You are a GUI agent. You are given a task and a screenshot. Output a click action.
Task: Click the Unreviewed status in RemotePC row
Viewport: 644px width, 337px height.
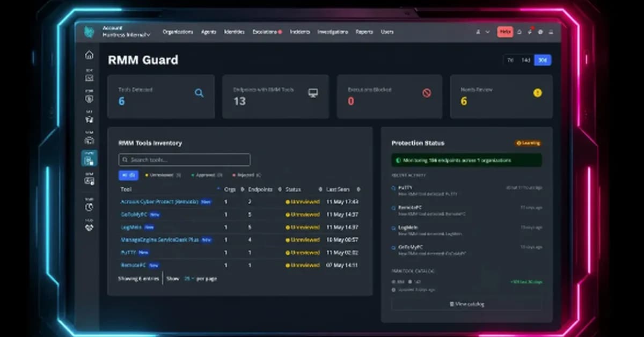(303, 265)
